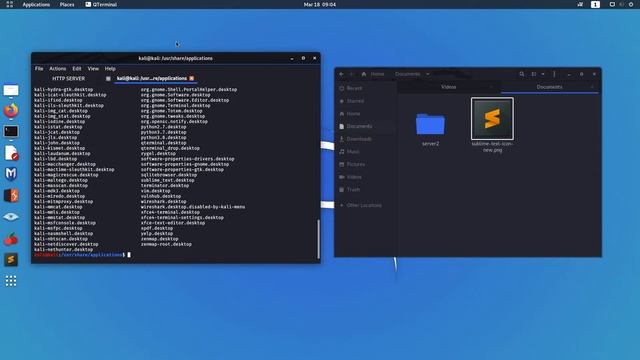
Task: Launch CherryTree cherry icon in dock
Action: pyautogui.click(x=11, y=238)
